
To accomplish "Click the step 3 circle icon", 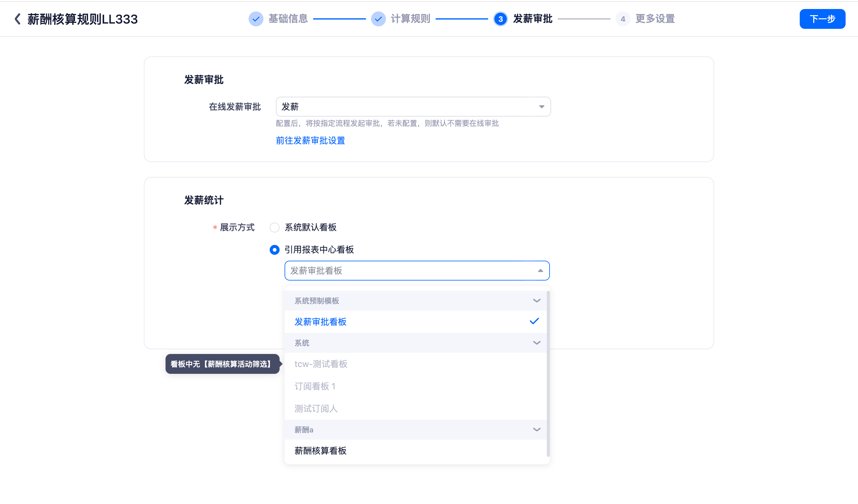I will tap(500, 19).
